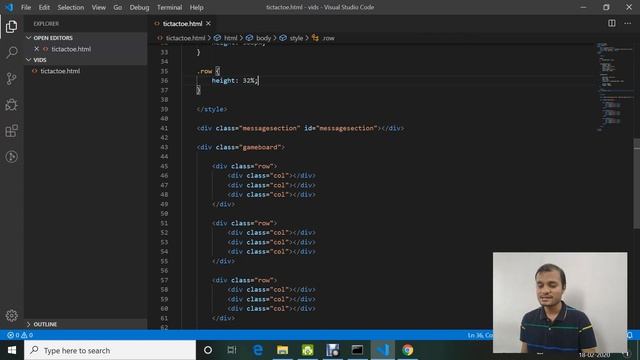This screenshot has width=640, height=360.
Task: Click the row div on line 45
Action: [244, 166]
